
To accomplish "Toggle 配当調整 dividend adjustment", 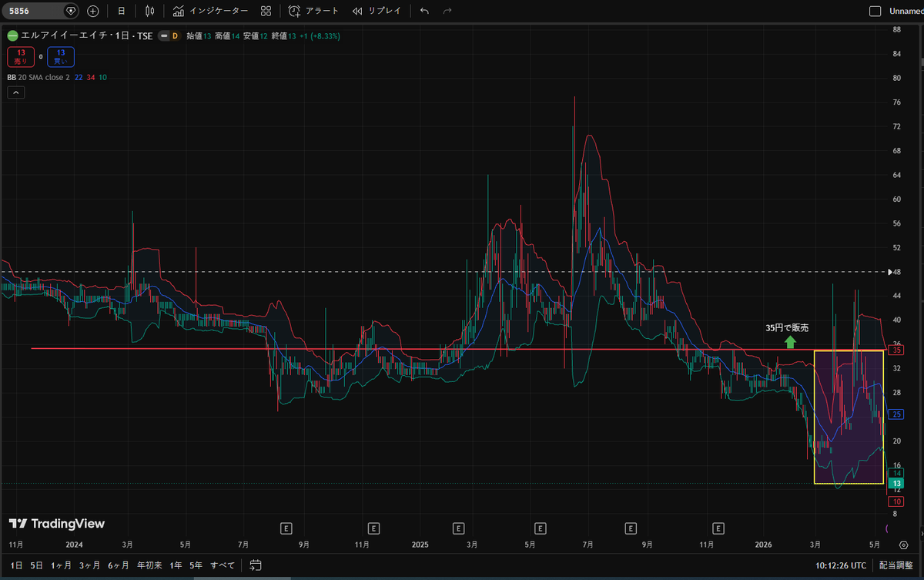I will point(897,565).
